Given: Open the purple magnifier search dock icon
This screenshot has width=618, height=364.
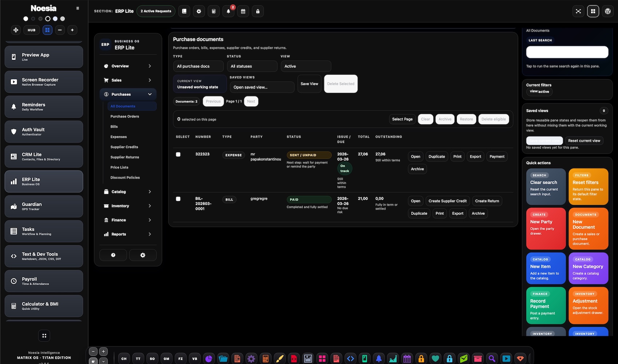Looking at the screenshot, I should coord(492,359).
